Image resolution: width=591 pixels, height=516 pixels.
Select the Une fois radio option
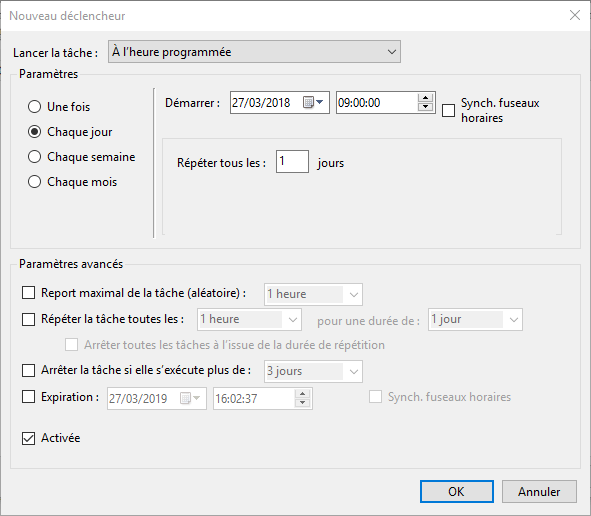tap(34, 107)
